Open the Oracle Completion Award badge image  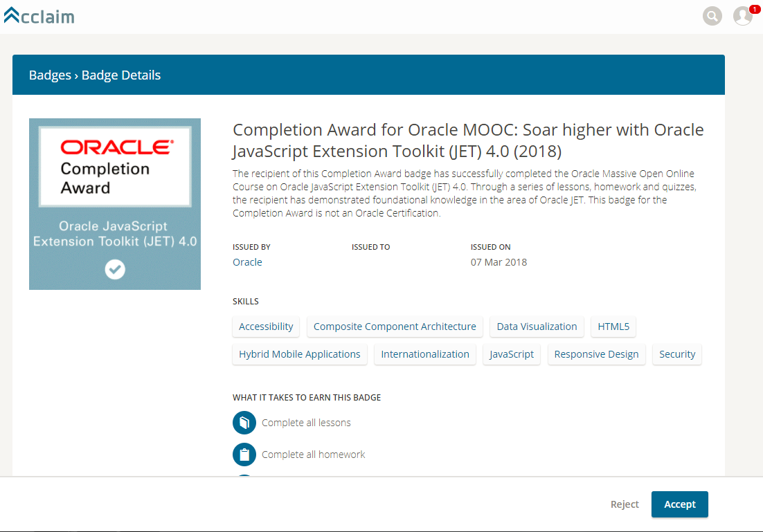115,203
